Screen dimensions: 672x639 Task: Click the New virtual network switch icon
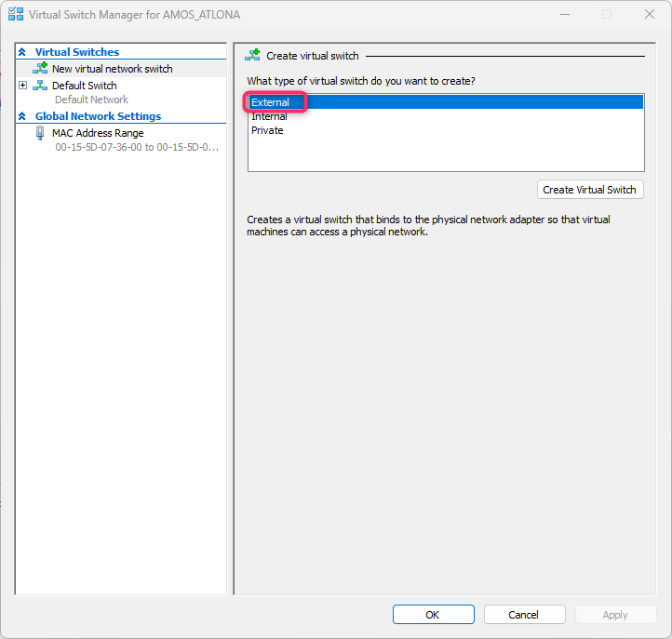coord(40,68)
